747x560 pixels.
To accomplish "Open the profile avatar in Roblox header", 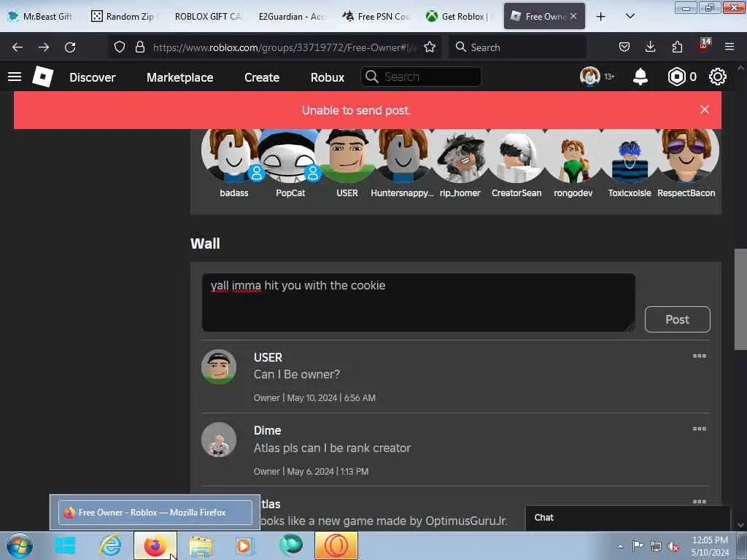I will (589, 77).
